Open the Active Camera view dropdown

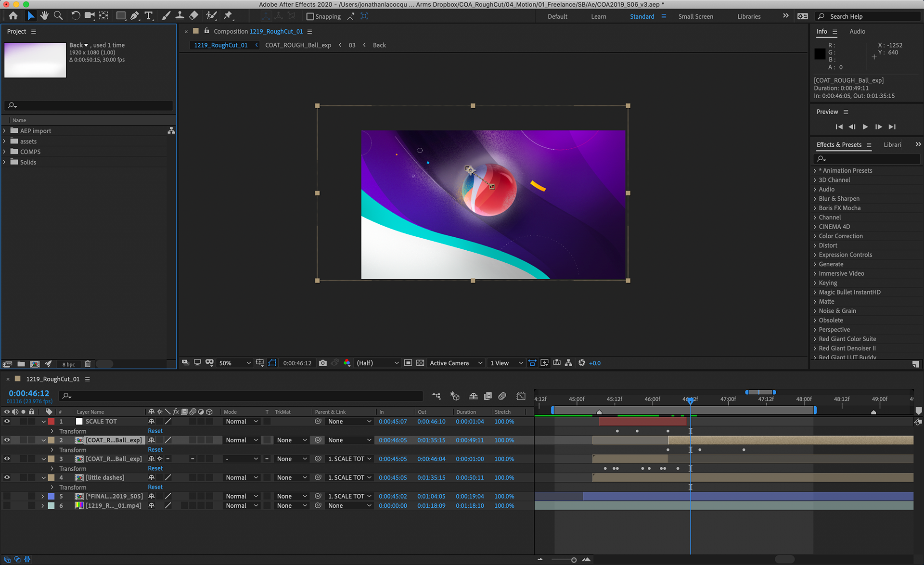[455, 363]
